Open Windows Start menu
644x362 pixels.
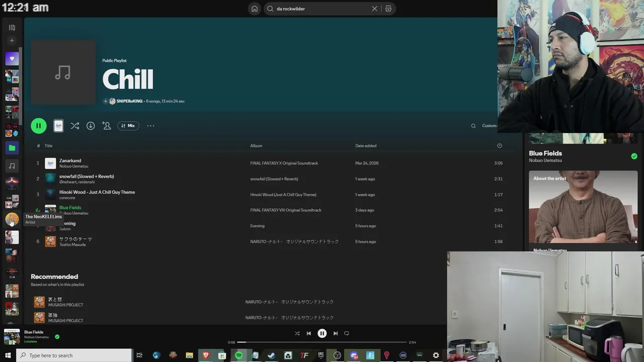coord(8,355)
